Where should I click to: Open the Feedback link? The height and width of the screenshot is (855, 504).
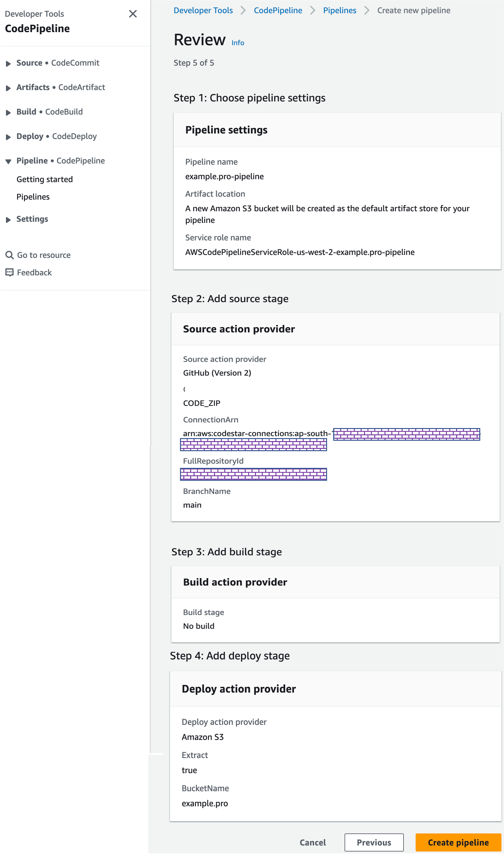[34, 272]
